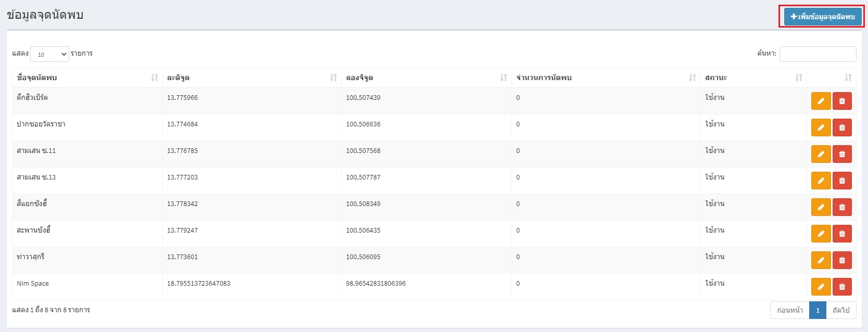Click longitude value 100.506095
Screen dimensions: 868x332
363,257
